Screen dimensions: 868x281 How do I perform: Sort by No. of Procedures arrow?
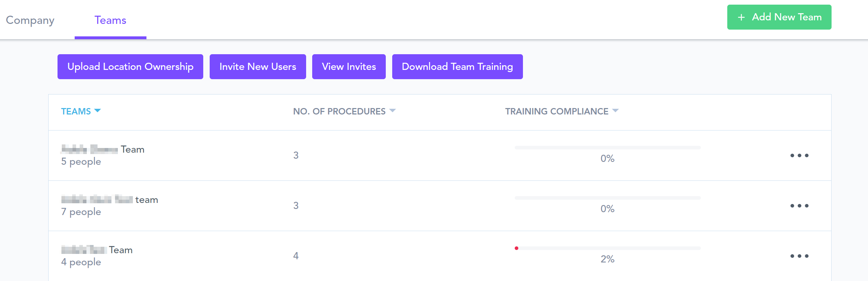point(392,111)
